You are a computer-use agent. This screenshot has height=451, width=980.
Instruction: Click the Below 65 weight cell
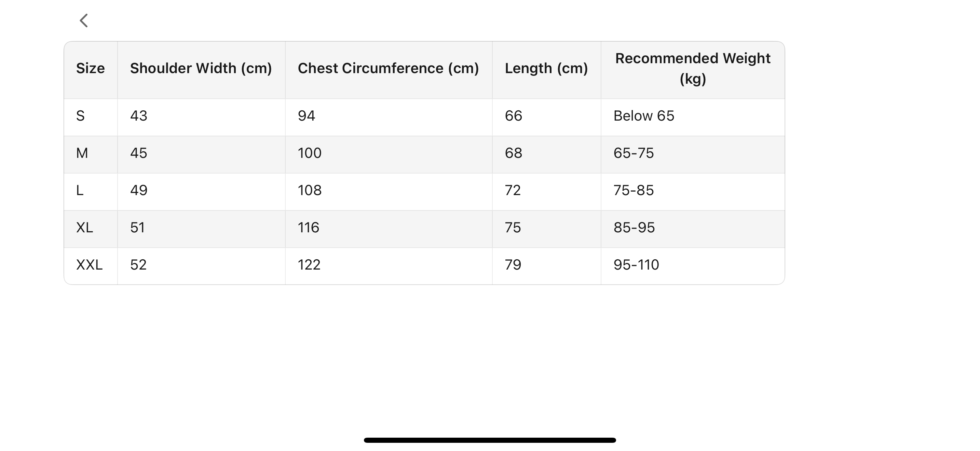[644, 116]
